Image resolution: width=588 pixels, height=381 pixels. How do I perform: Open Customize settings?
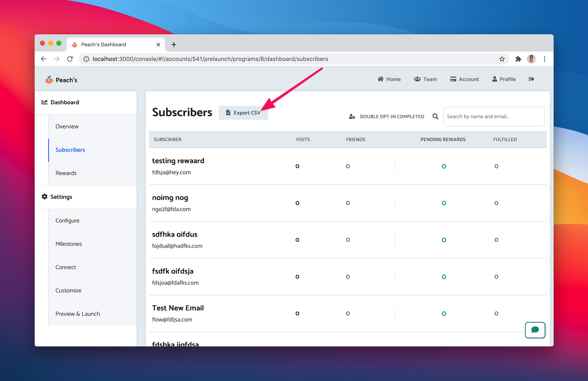click(68, 290)
